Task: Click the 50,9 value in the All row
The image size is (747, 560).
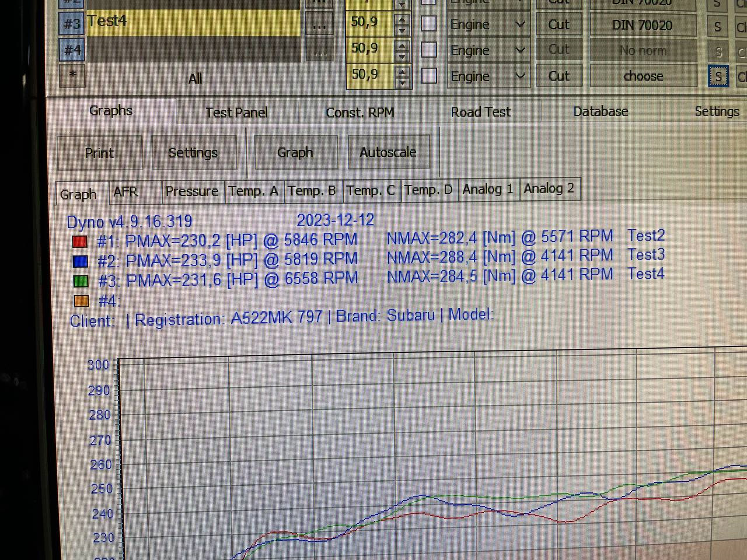Action: (370, 75)
